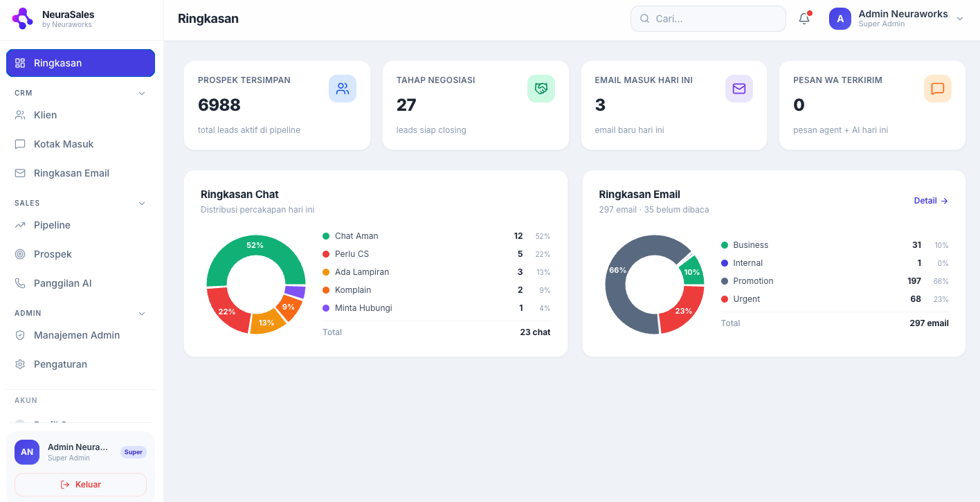The height and width of the screenshot is (502, 980).
Task: Click the Super badge in sidebar footer
Action: point(134,452)
